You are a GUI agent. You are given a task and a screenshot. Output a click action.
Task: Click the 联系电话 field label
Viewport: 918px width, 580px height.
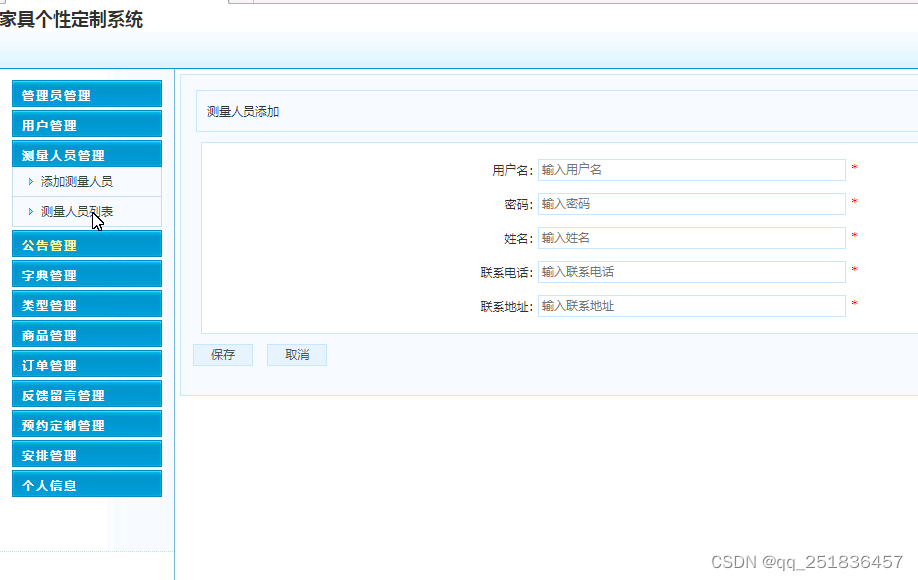(x=506, y=272)
